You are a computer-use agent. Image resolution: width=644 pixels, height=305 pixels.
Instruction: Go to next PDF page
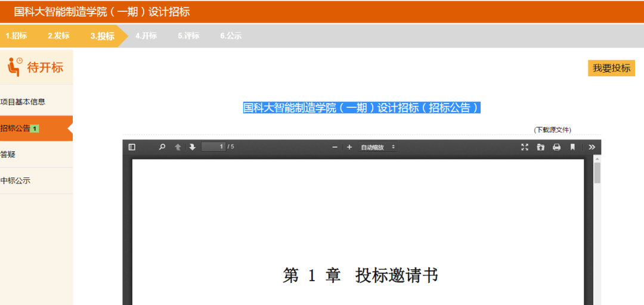pyautogui.click(x=192, y=147)
